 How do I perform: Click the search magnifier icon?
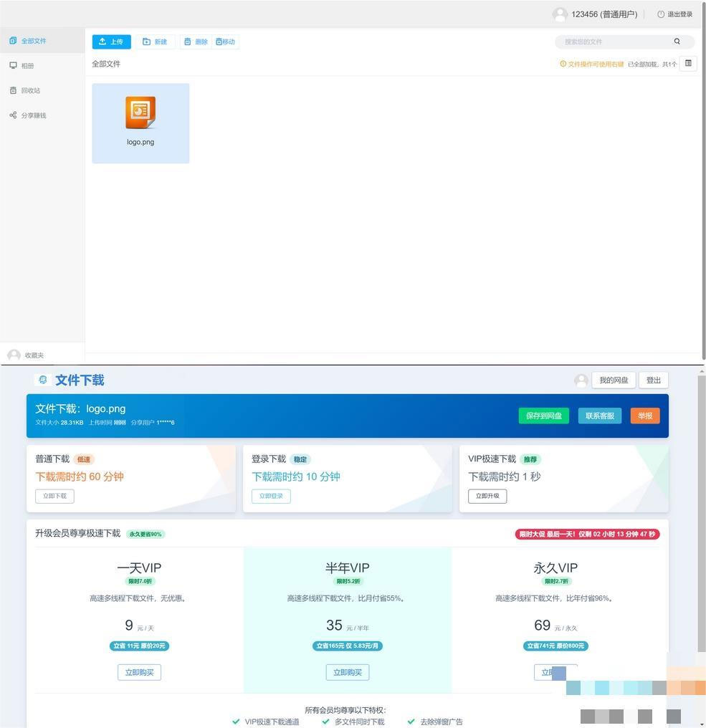676,41
